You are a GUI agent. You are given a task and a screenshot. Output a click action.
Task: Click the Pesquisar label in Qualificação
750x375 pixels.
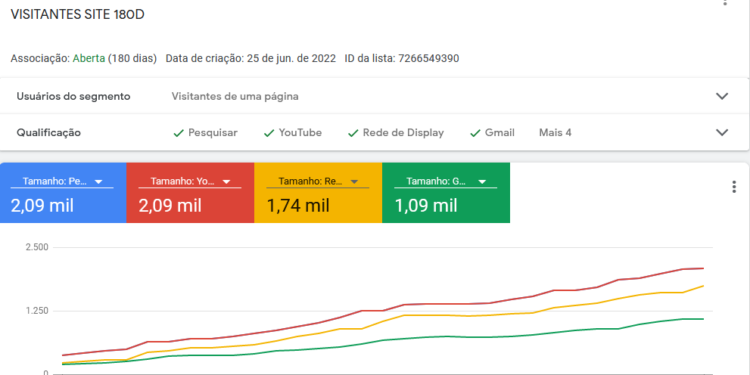(x=213, y=132)
